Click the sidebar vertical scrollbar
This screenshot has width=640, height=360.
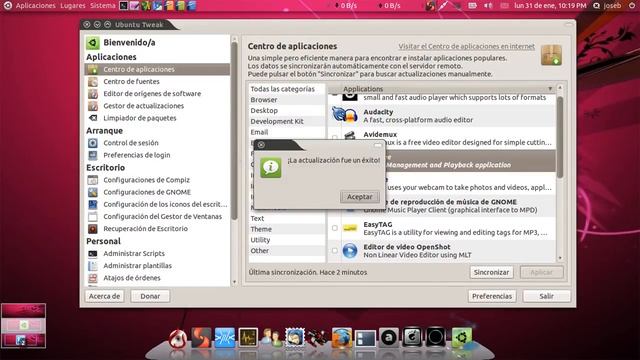coord(234,131)
